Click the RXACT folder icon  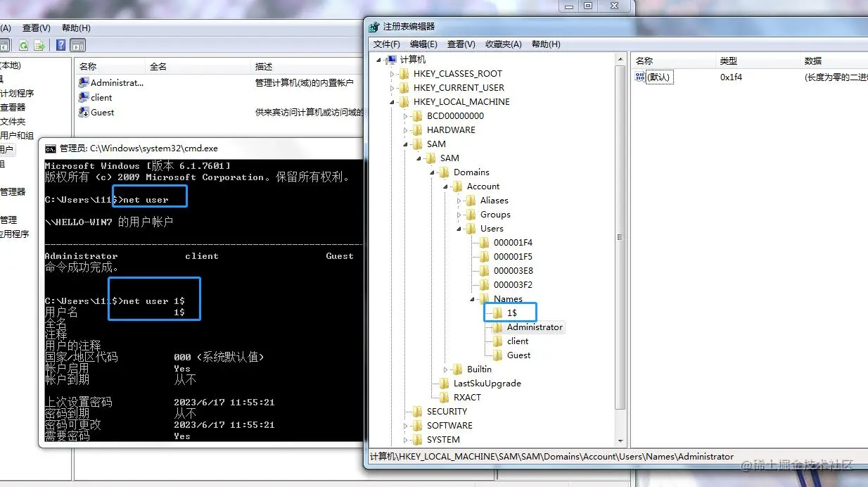pyautogui.click(x=445, y=398)
